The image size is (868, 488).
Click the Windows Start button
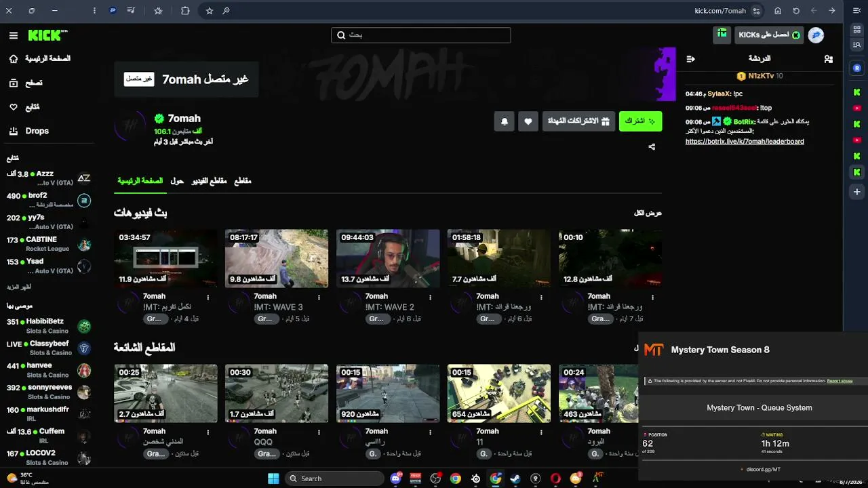coord(273,479)
